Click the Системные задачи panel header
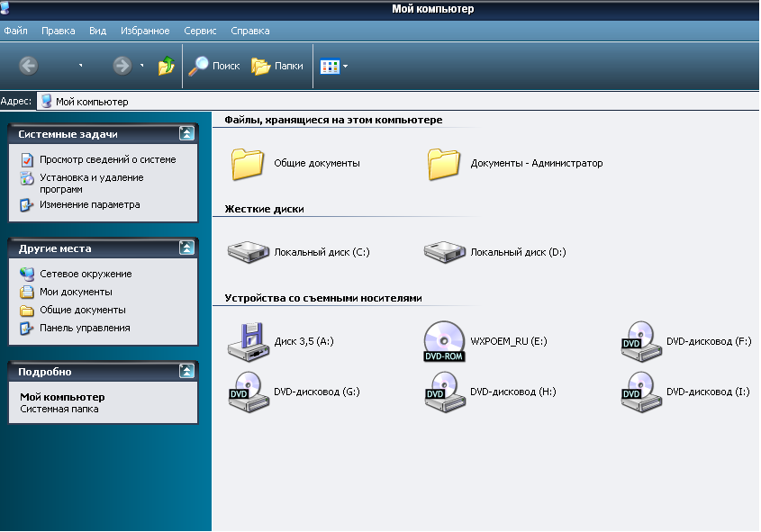Viewport: 761px width, 532px height. 103,134
